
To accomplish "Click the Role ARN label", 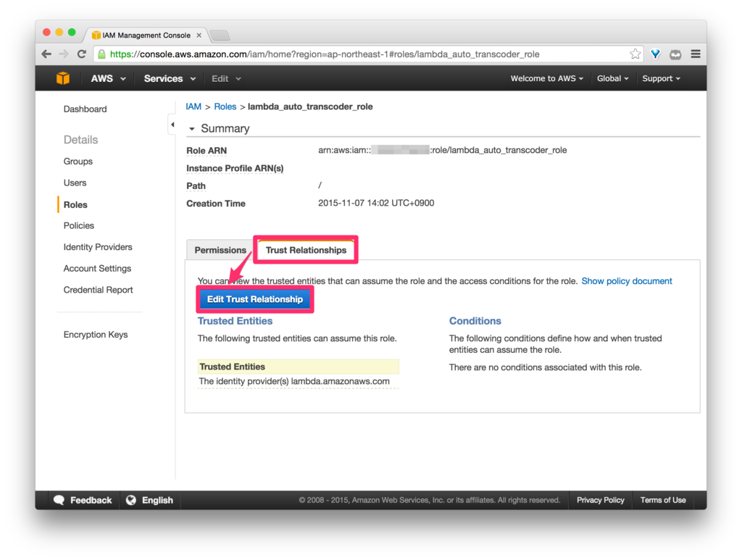I will coord(207,151).
